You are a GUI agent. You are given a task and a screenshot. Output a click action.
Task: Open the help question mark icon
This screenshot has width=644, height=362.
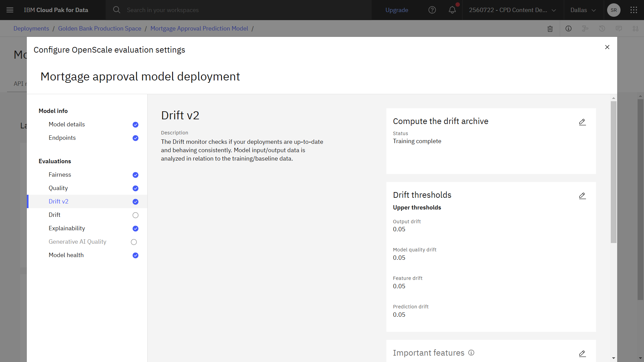tap(432, 10)
